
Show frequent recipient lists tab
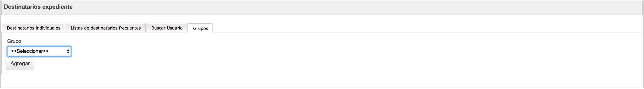click(x=105, y=28)
